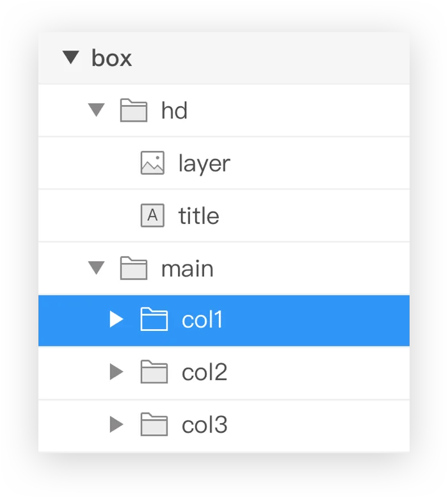Select the hd group label
Image resolution: width=448 pixels, height=498 pixels.
coord(174,111)
